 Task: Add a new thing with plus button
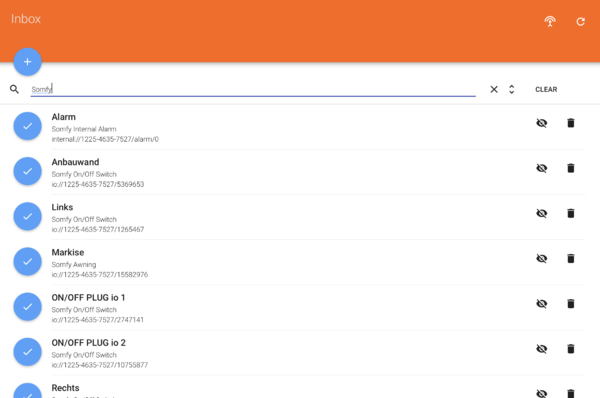point(28,62)
